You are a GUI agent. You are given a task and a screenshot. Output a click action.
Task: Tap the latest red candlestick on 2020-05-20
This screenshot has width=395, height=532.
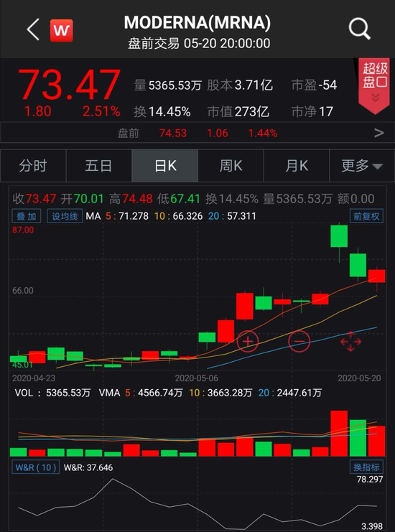coord(376,276)
